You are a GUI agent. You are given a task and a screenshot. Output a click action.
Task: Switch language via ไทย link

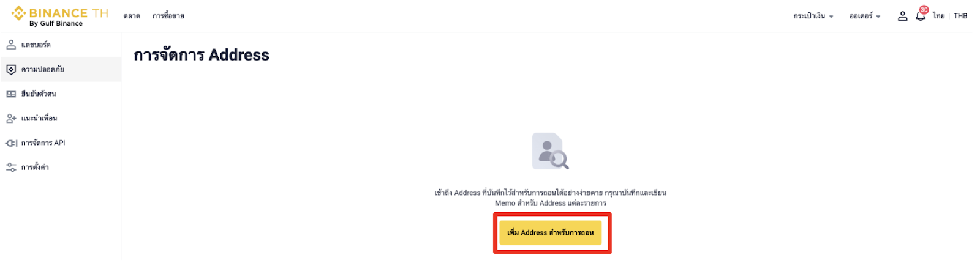click(939, 16)
